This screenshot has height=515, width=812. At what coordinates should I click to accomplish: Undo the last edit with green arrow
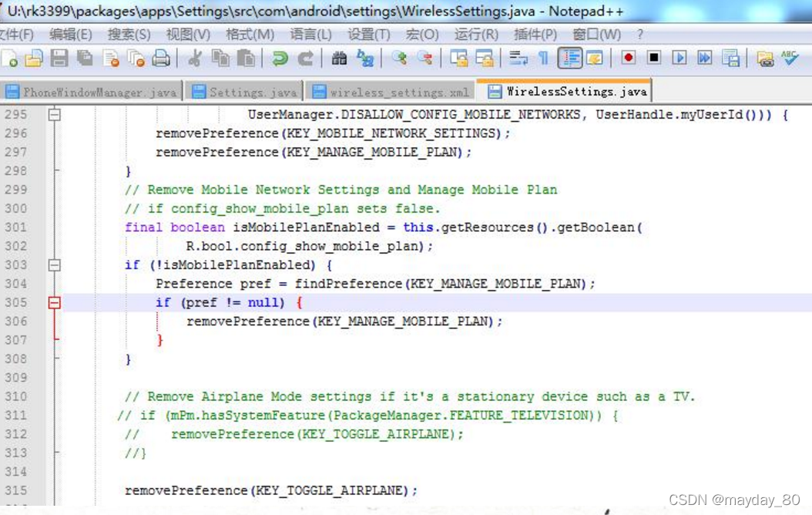coord(280,58)
